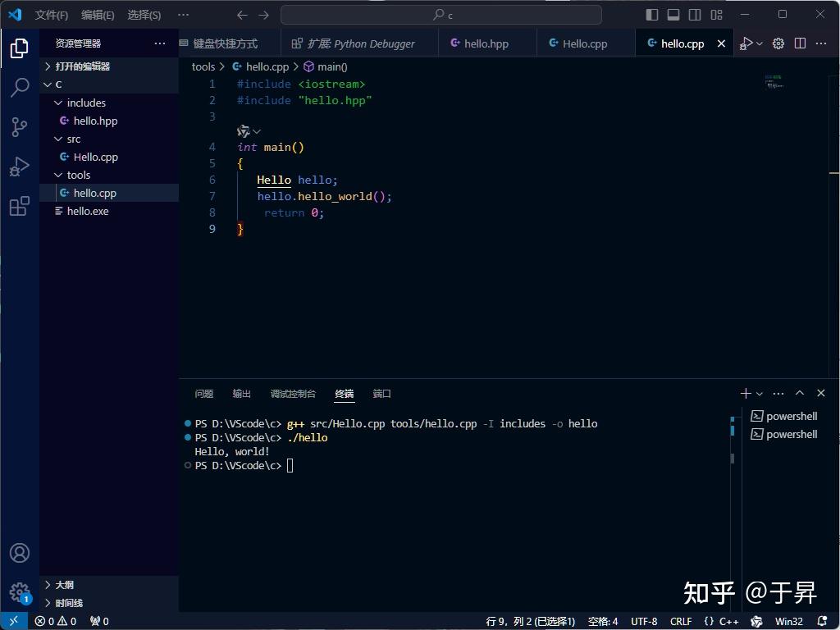Open the Search view icon
The image size is (840, 630).
tap(19, 87)
